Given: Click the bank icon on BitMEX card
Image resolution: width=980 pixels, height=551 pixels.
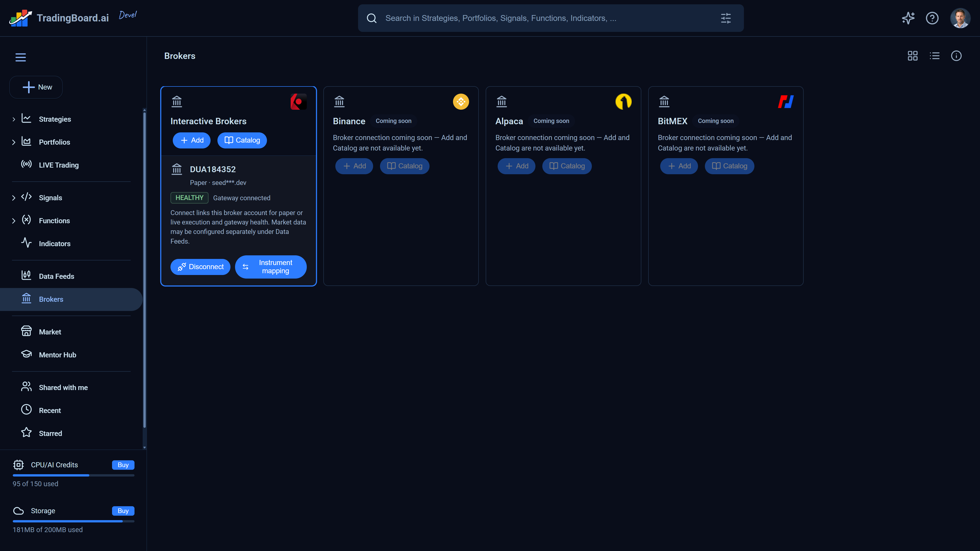Looking at the screenshot, I should point(664,102).
